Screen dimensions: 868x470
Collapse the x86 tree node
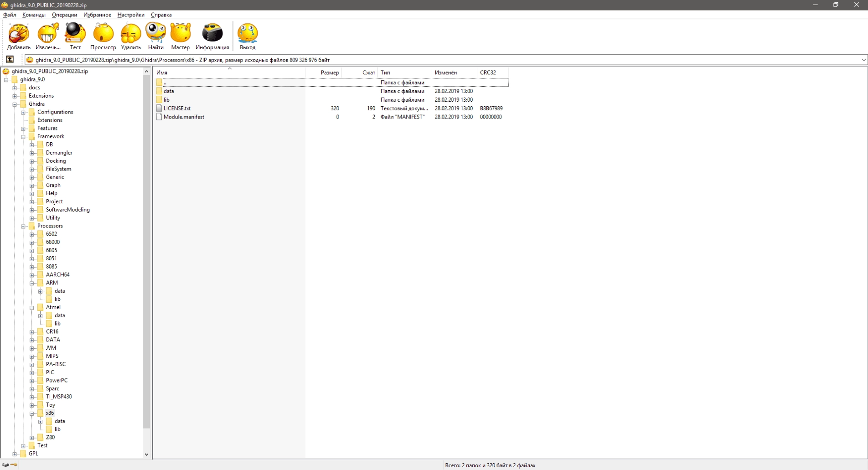32,413
